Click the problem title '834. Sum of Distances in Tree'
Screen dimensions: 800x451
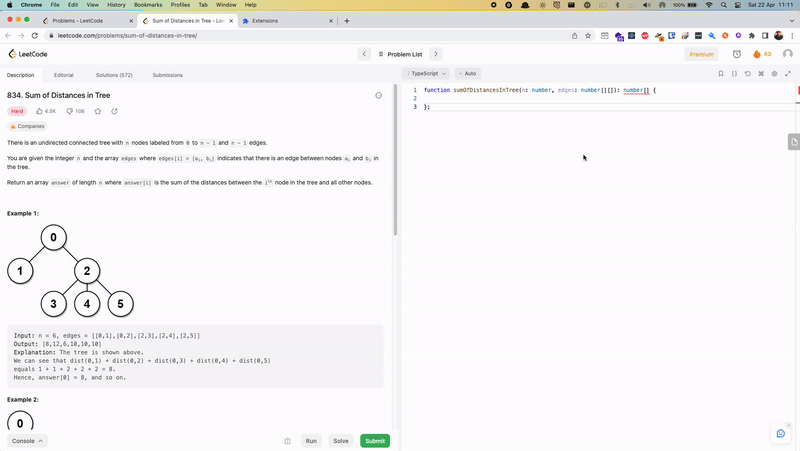(x=59, y=95)
